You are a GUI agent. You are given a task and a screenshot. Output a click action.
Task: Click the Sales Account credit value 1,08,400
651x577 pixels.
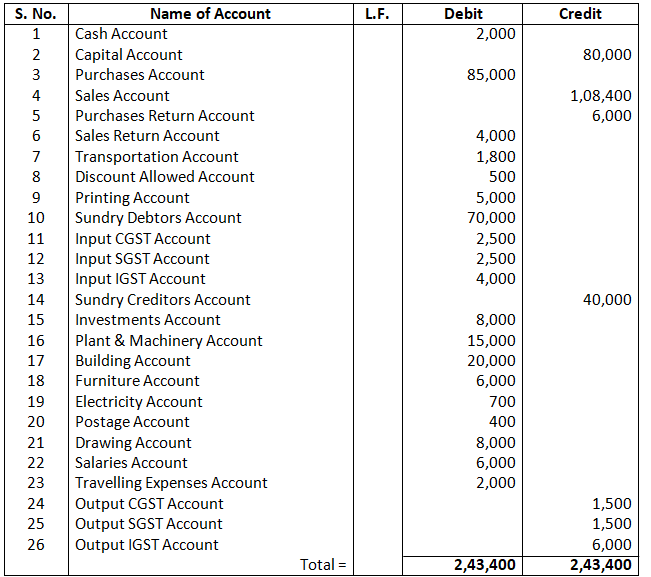(x=600, y=96)
